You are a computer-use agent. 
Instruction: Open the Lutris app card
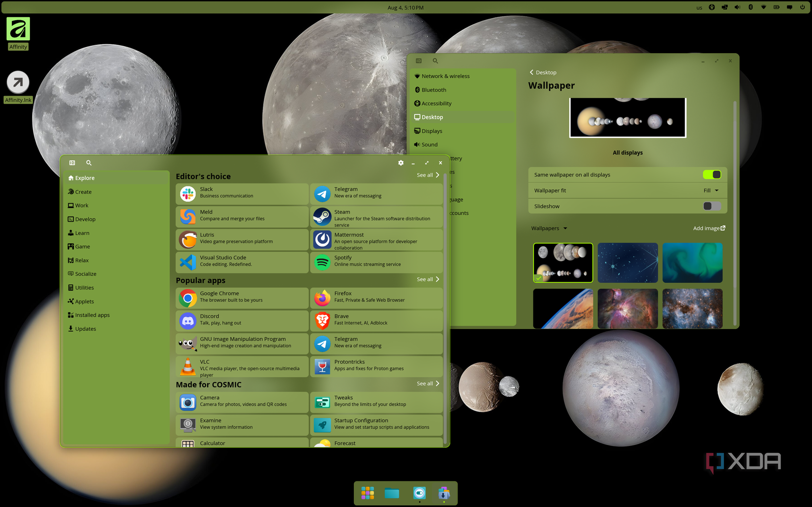tap(242, 239)
